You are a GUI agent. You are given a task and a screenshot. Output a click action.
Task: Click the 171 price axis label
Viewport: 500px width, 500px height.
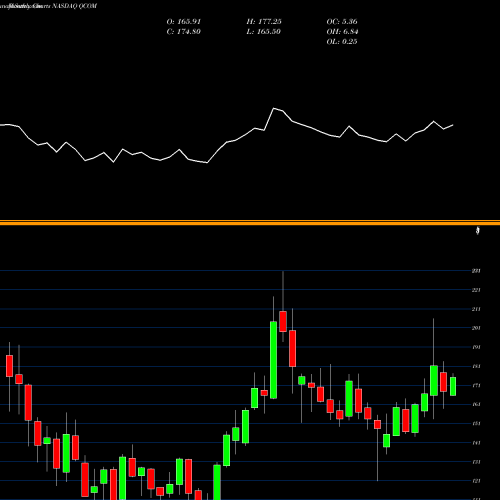[x=476, y=386]
